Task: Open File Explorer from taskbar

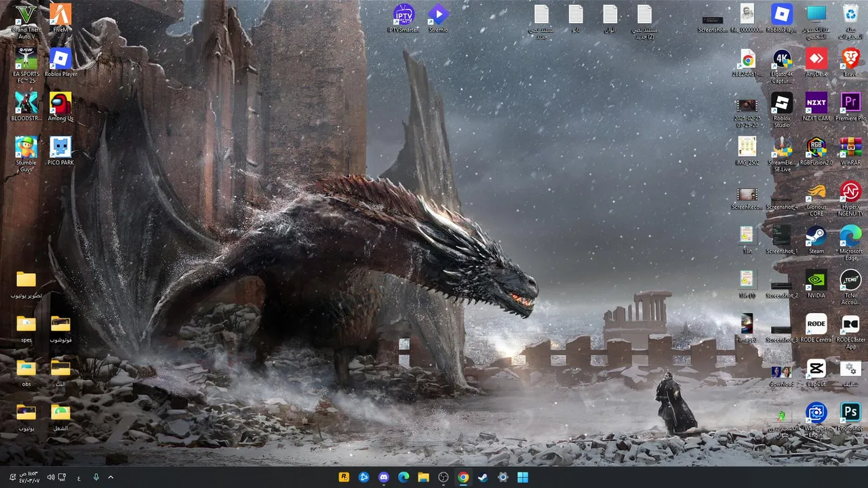Action: coord(423,477)
